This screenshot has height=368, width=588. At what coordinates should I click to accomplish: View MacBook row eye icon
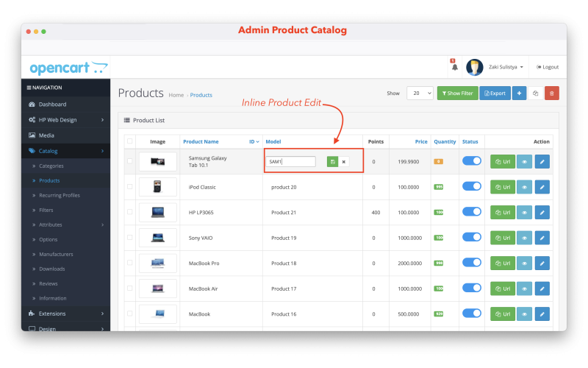click(x=524, y=314)
